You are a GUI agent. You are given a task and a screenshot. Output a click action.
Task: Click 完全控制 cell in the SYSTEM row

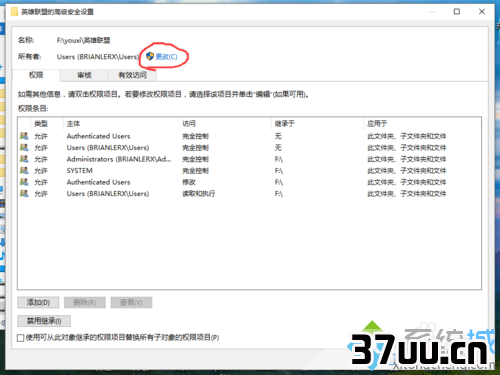click(195, 171)
